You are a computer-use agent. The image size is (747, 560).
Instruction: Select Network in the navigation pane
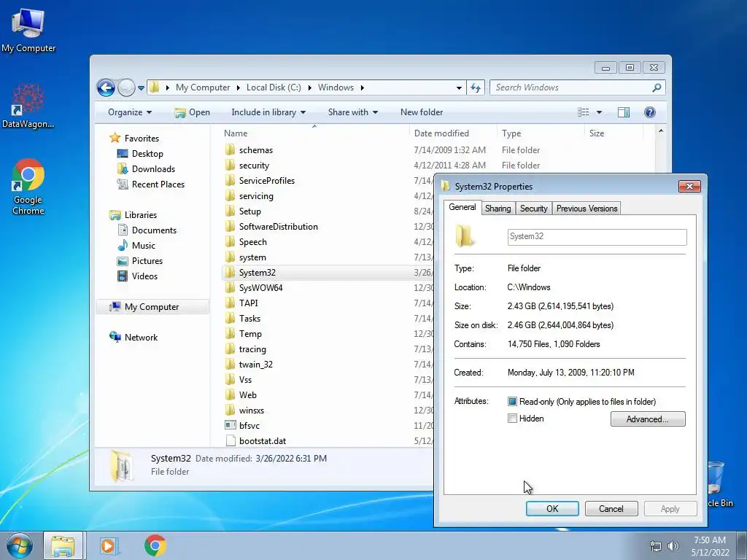tap(141, 338)
